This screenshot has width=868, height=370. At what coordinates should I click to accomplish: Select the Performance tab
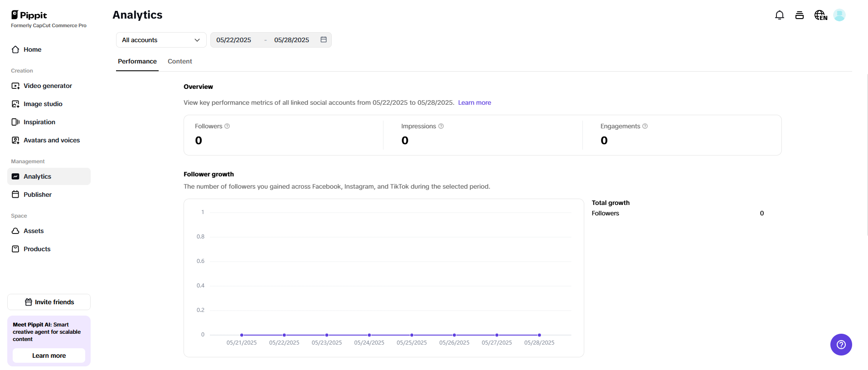coord(137,61)
